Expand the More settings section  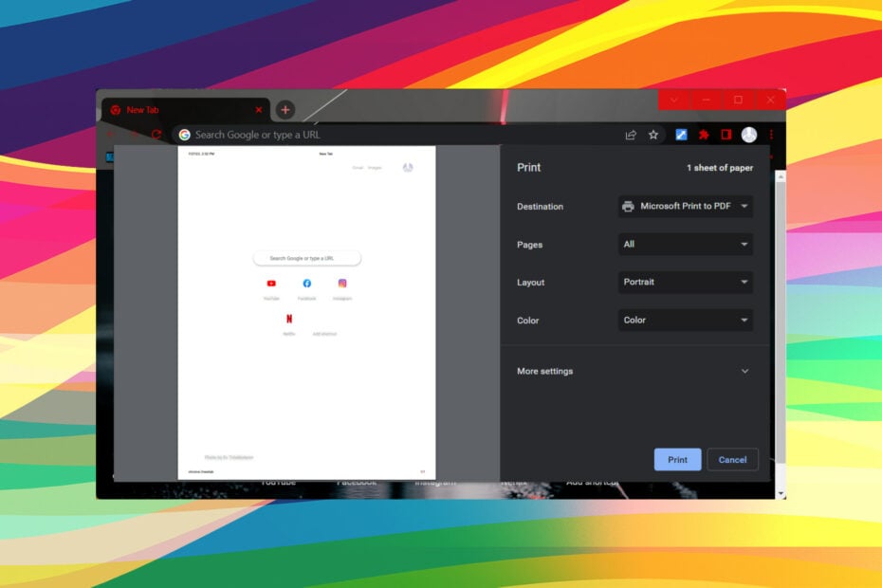coord(630,371)
